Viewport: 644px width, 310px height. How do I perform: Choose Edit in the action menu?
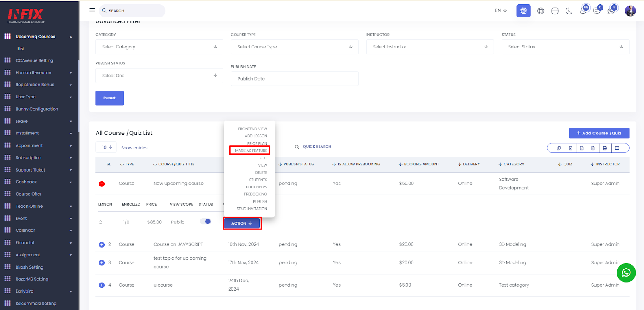point(263,158)
